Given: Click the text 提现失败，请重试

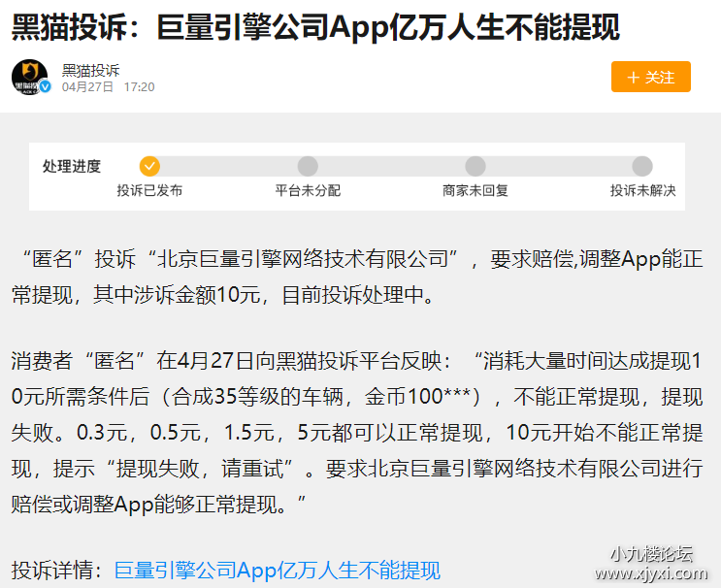Looking at the screenshot, I should click(x=200, y=469).
